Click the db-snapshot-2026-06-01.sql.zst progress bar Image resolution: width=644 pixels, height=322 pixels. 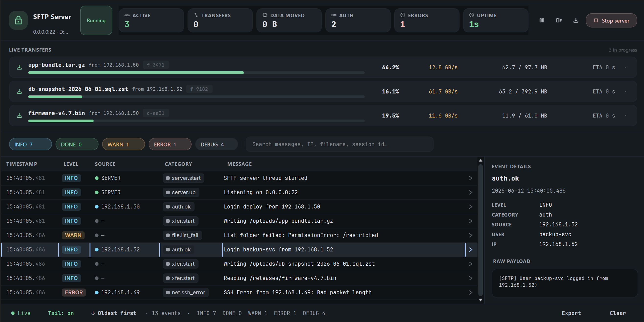[196, 97]
